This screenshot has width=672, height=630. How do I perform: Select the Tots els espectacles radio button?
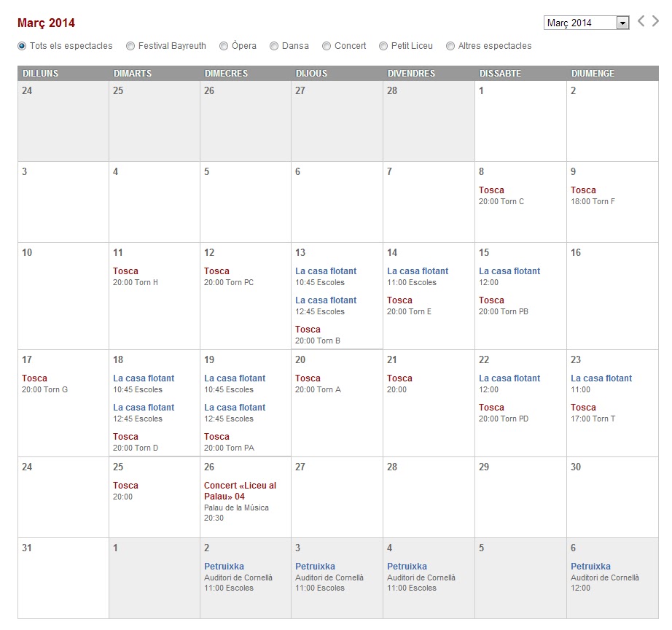[x=22, y=46]
